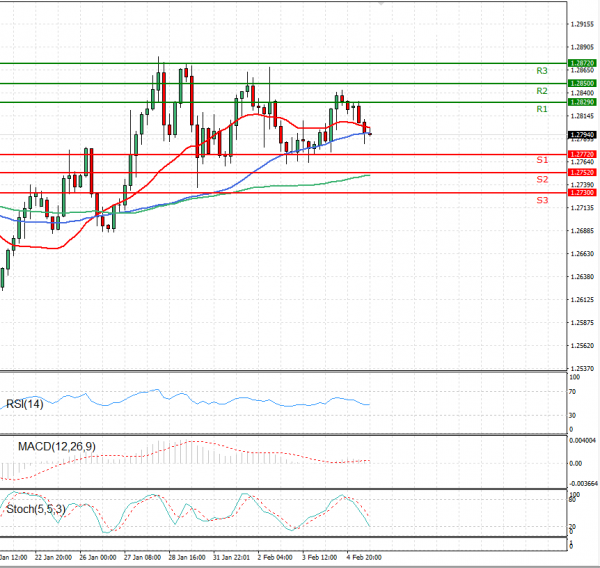Click the 26 Jan 00:00 time label
The width and height of the screenshot is (600, 568).
[98, 557]
